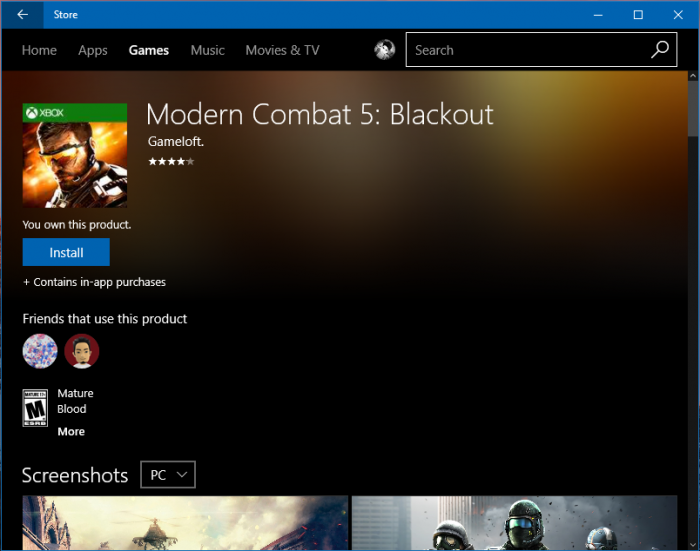
Task: Go back using the Store back arrow
Action: point(22,15)
